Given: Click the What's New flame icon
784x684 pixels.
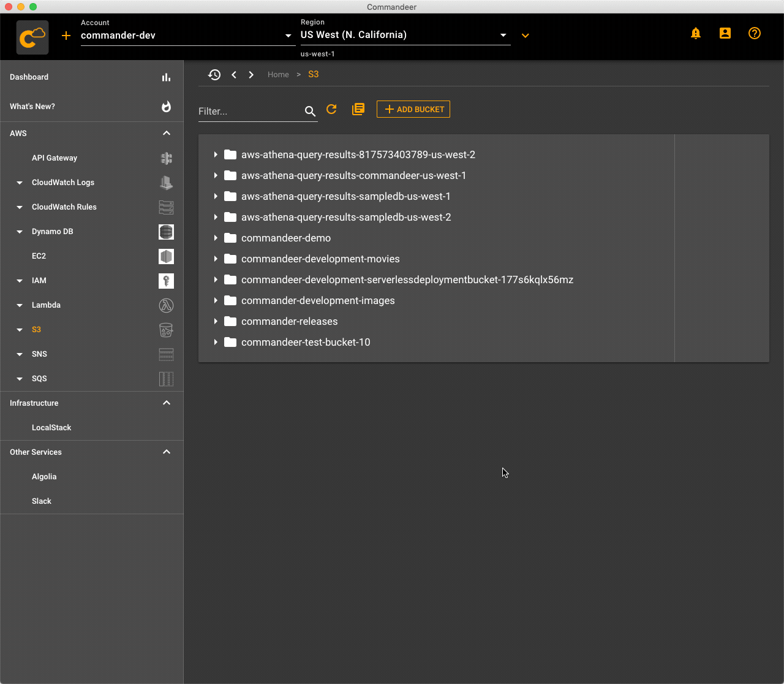Looking at the screenshot, I should [166, 107].
